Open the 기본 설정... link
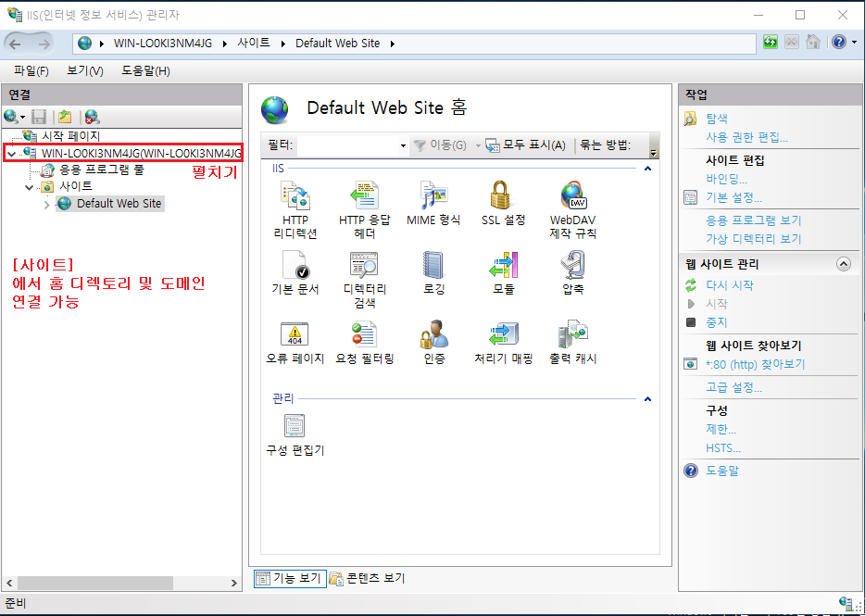This screenshot has height=616, width=865. point(733,197)
